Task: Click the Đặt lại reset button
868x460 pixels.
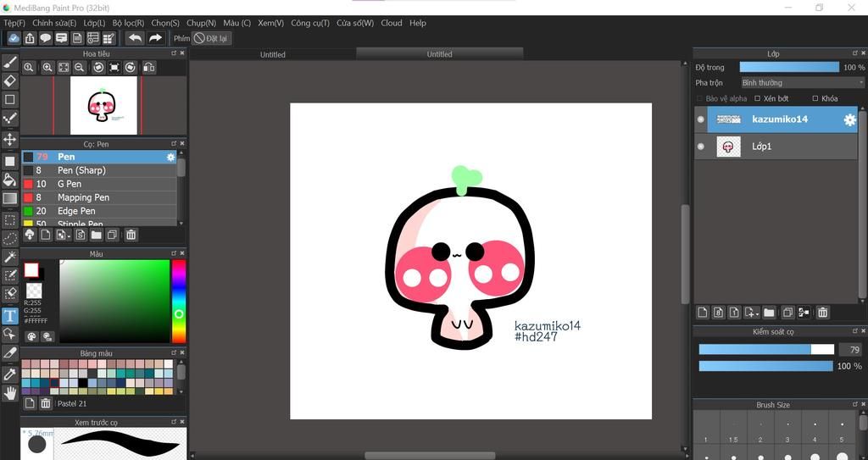Action: pyautogui.click(x=211, y=38)
